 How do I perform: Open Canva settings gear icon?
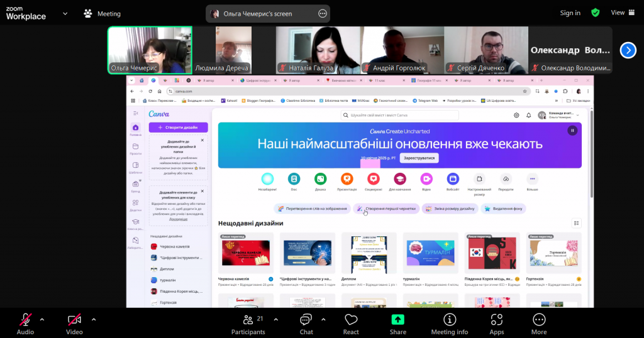point(516,115)
